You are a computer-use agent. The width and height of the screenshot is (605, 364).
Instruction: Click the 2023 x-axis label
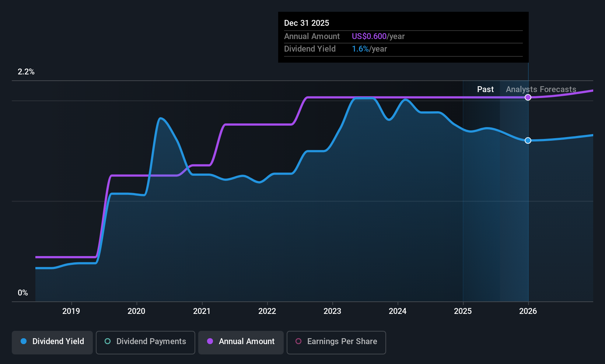click(332, 311)
